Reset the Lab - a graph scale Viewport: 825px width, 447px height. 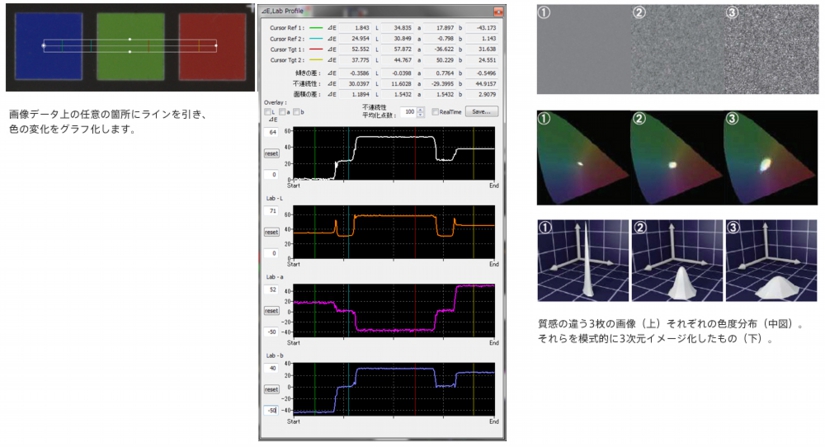[271, 311]
